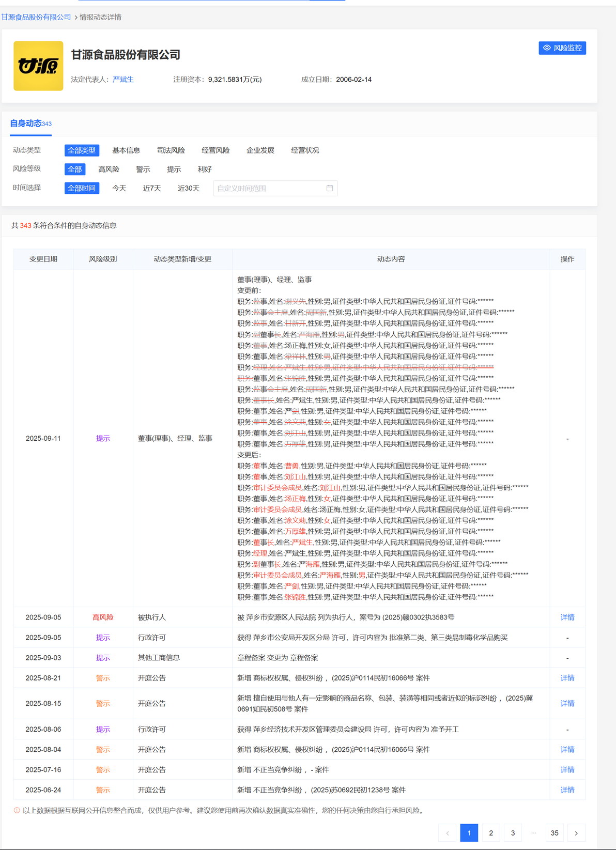Go to previous page arrow
The image size is (616, 850).
pyautogui.click(x=448, y=833)
